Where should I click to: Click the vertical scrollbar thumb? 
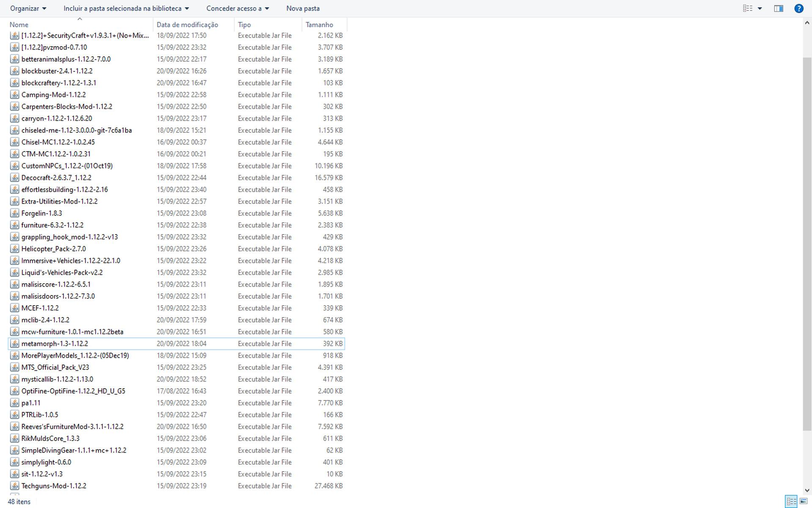pos(807,243)
